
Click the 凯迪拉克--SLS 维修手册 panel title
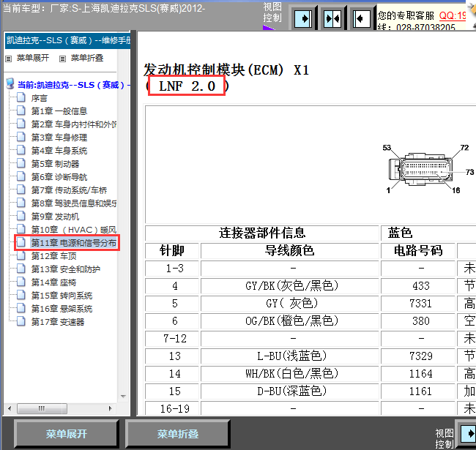pos(67,40)
